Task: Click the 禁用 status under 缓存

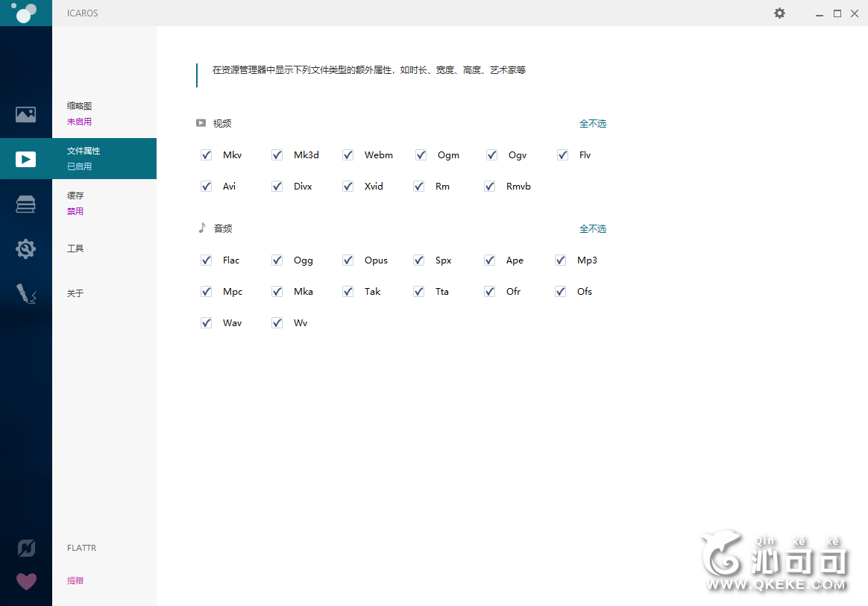Action: (75, 211)
